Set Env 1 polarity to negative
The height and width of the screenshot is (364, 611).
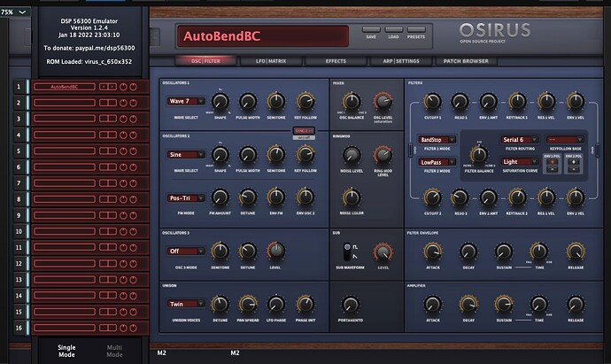pyautogui.click(x=552, y=169)
